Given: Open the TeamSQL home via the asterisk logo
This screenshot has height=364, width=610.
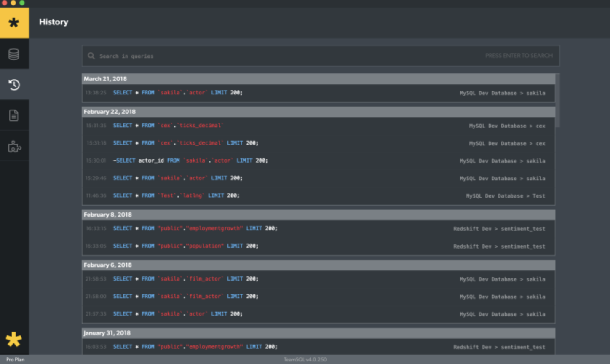Looking at the screenshot, I should tap(14, 23).
